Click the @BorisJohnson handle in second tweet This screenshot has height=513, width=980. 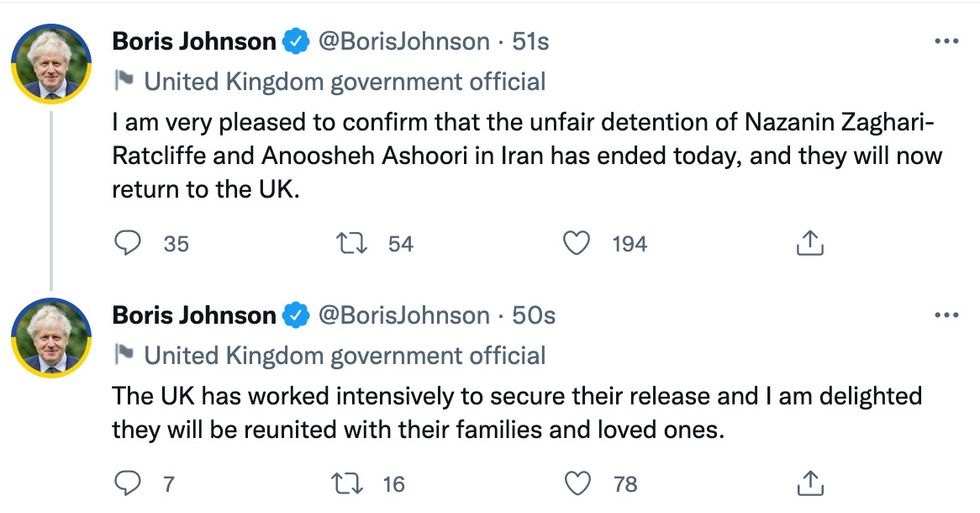(403, 315)
